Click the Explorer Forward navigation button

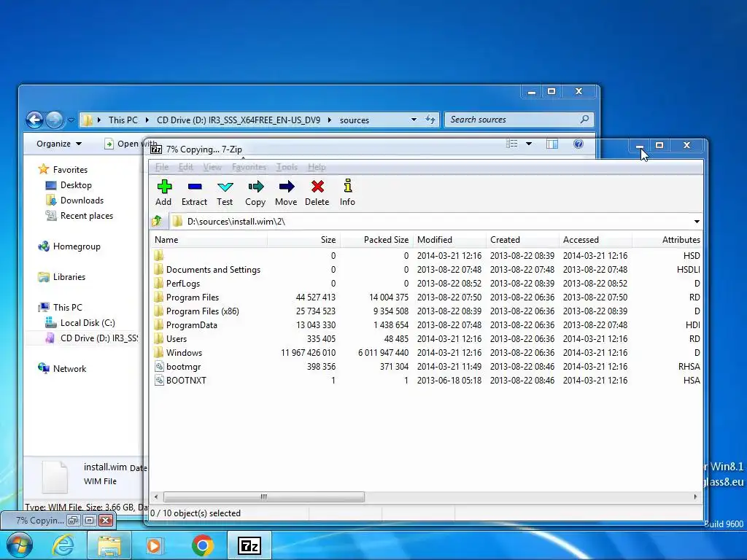[54, 120]
